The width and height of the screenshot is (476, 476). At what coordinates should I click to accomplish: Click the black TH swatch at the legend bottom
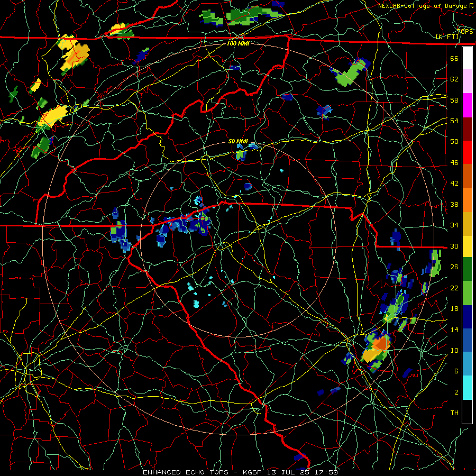[467, 411]
